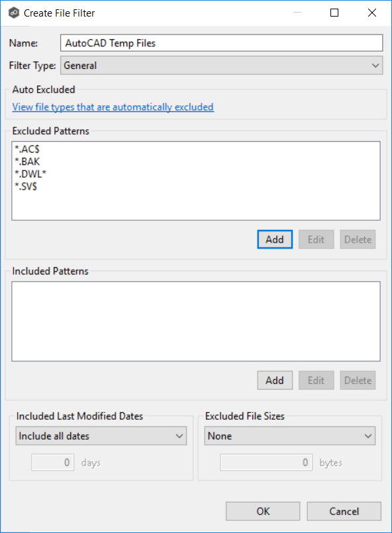Click inside the Included Patterns list
The image size is (392, 533).
(196, 322)
